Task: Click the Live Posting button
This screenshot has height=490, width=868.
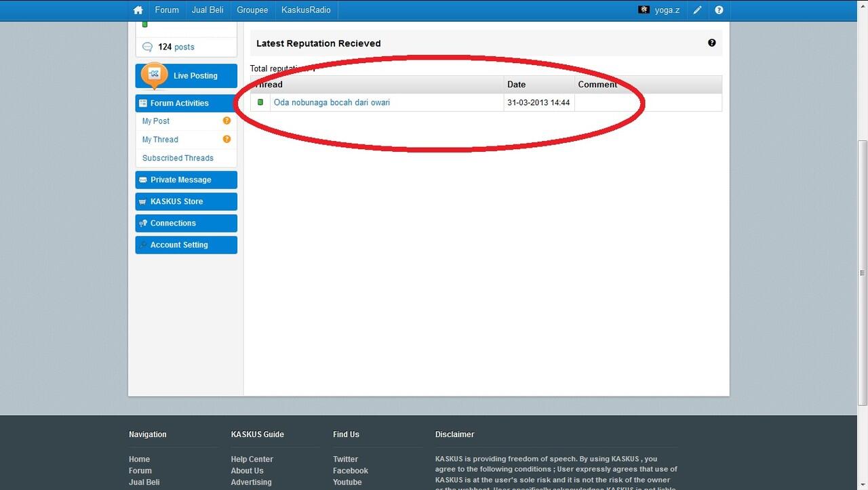Action: click(186, 76)
